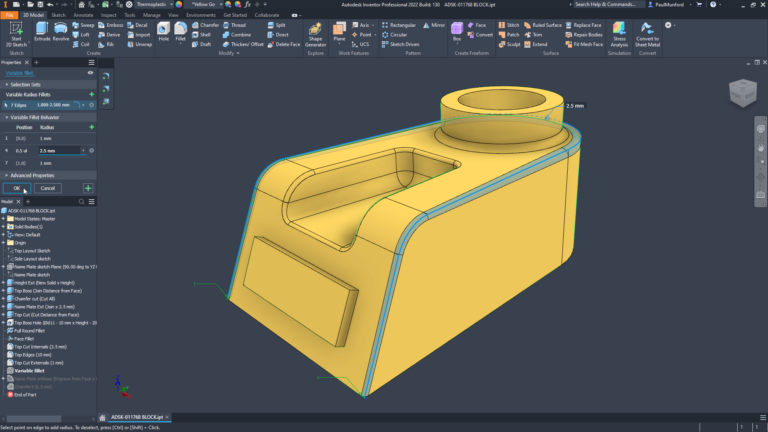Choose the Chamfer command
768x432 pixels.
tap(205, 25)
